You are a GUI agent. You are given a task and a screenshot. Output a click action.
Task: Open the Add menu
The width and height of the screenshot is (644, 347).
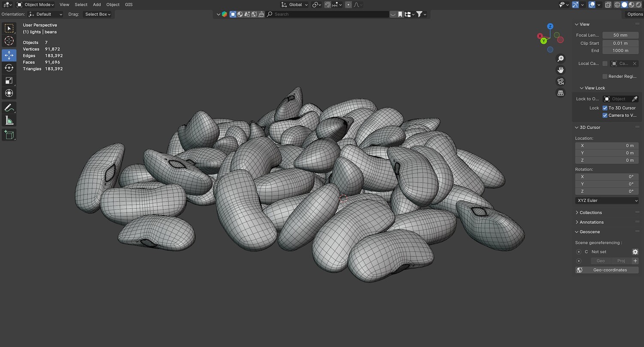(x=97, y=5)
